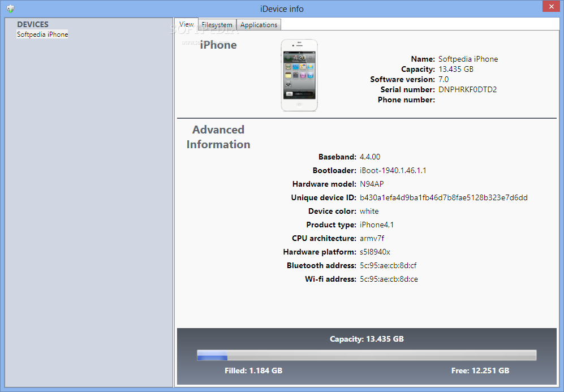564x392 pixels.
Task: Click the iPhone heading text
Action: [218, 45]
